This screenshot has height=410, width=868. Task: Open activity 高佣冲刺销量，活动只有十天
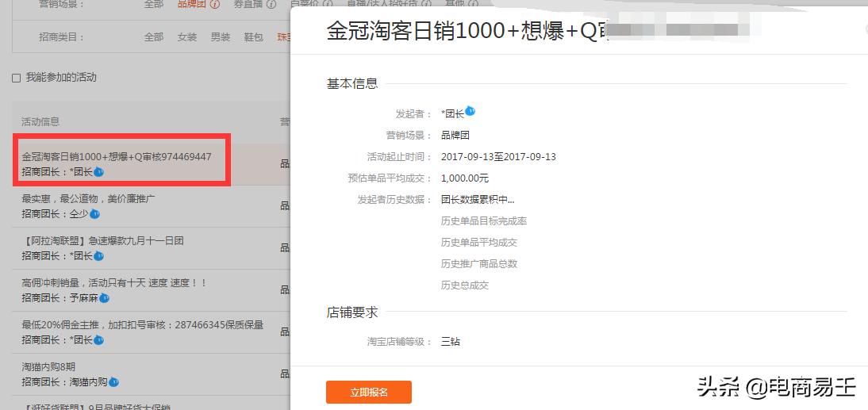click(114, 283)
